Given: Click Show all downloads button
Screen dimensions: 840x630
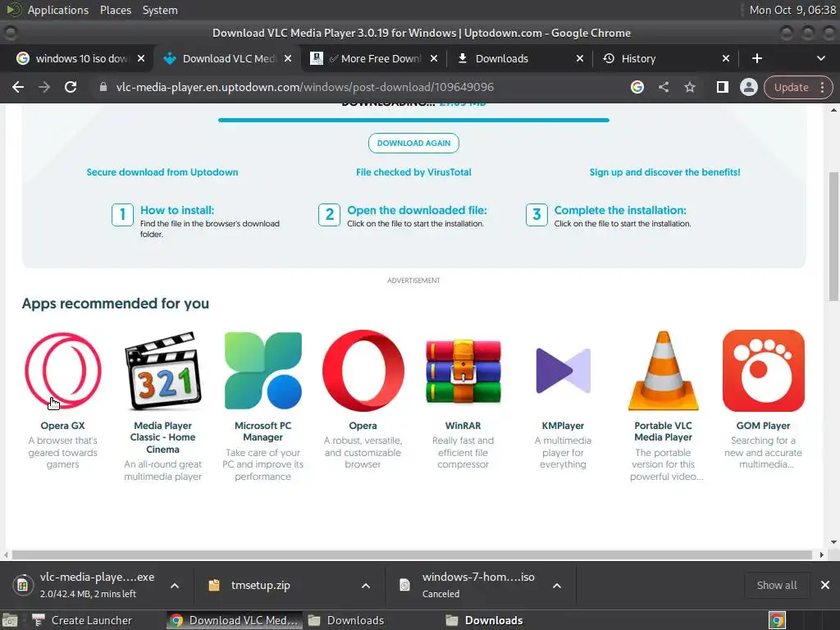Looking at the screenshot, I should 776,585.
